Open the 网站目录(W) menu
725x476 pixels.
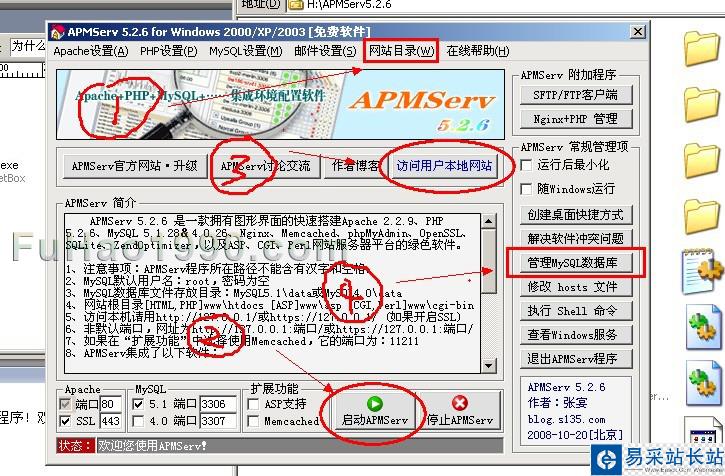tap(401, 51)
